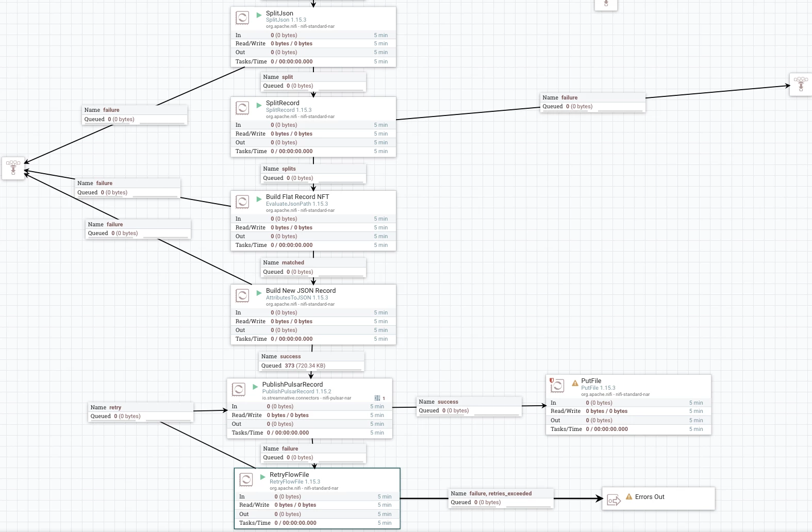
Task: Click the run status arrow on Build New JSON Record
Action: 259,293
